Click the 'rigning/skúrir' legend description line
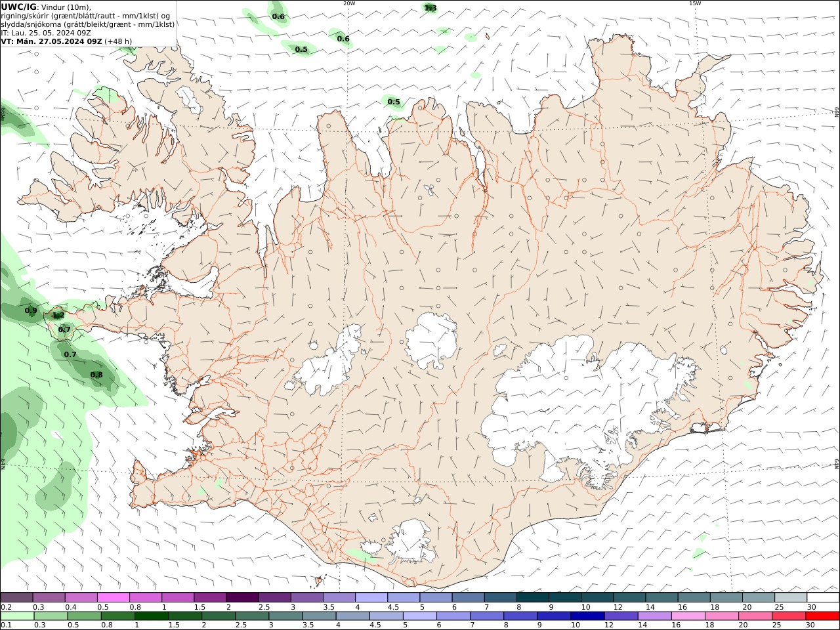Viewport: 840px width, 630px height. (x=85, y=16)
